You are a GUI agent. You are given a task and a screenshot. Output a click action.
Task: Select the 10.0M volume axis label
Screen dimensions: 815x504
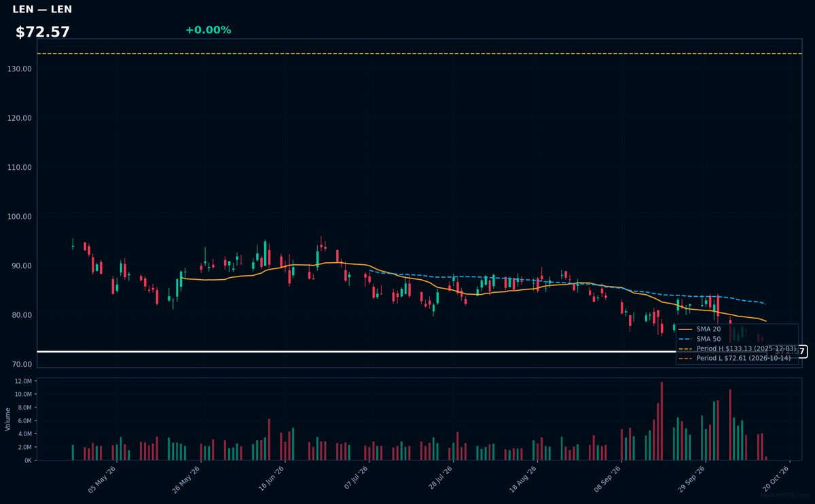[x=23, y=394]
